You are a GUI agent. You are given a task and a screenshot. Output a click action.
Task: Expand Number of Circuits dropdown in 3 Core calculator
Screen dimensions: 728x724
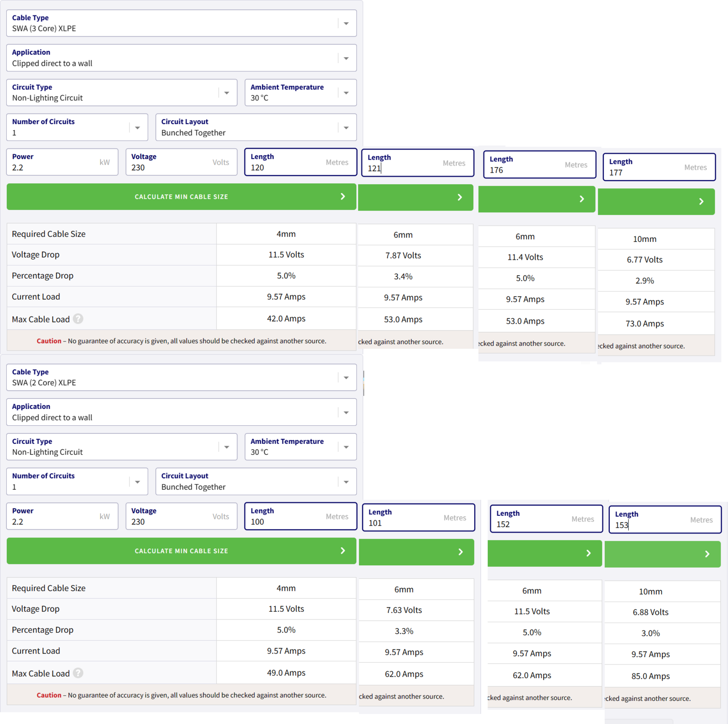tap(77, 127)
